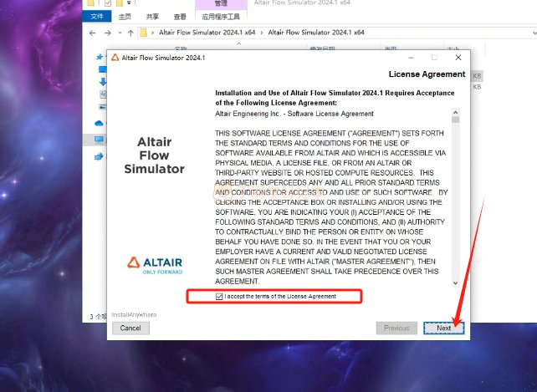Click the Next button in installer

(443, 328)
